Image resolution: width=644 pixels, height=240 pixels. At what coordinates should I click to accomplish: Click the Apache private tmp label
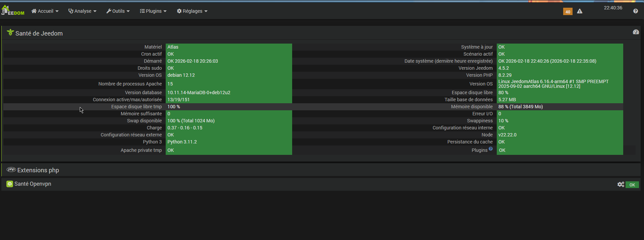coord(141,150)
